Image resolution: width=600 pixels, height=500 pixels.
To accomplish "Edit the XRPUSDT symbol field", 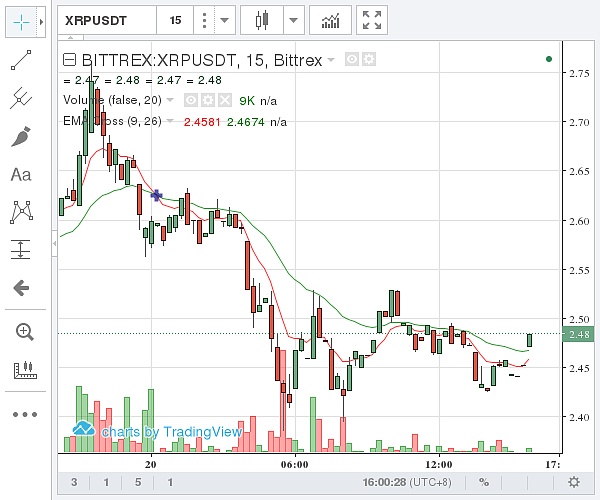I will click(107, 20).
